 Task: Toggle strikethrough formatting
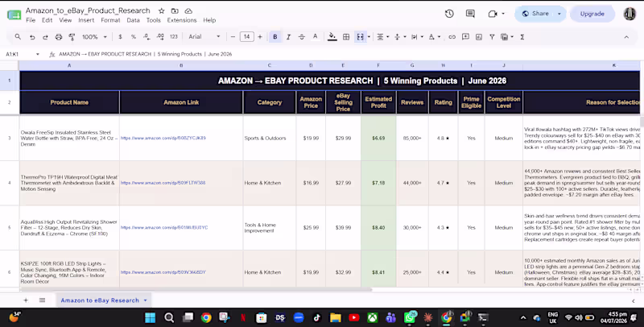click(x=301, y=37)
